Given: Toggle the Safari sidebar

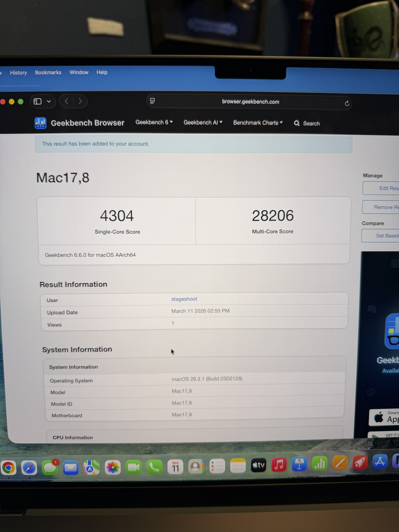Looking at the screenshot, I should pyautogui.click(x=38, y=101).
